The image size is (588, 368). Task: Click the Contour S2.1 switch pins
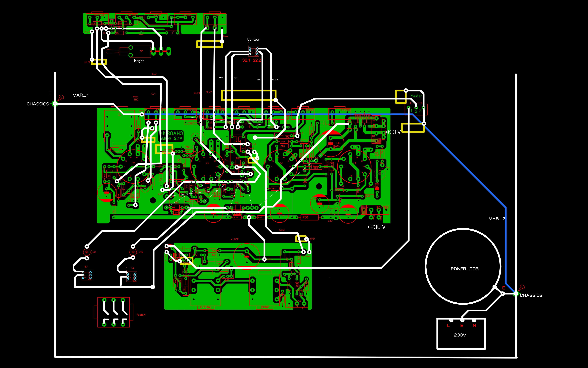[x=250, y=51]
